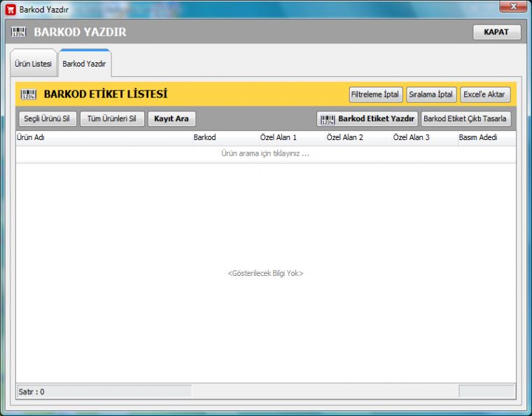Click Seçili Ürünü Sil button
The width and height of the screenshot is (532, 416).
(46, 119)
